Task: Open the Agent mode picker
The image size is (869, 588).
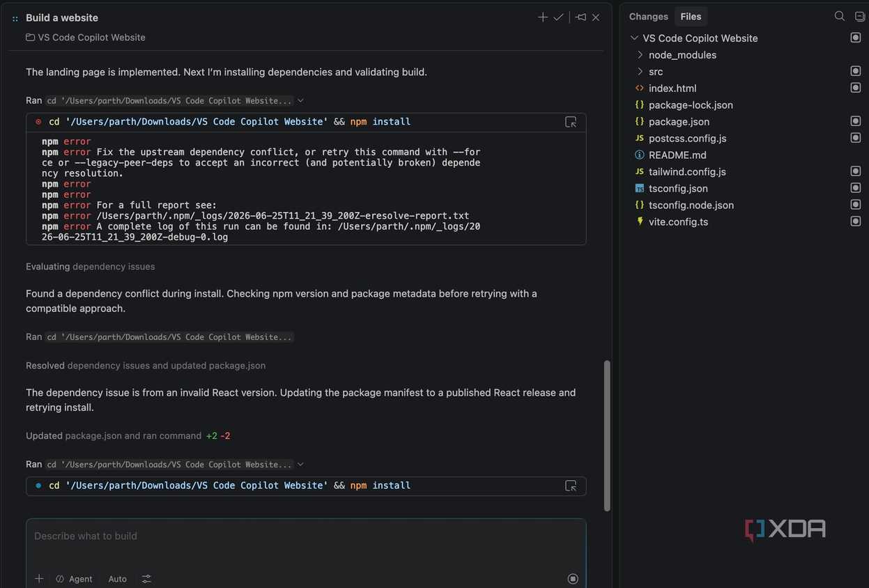Action: tap(74, 579)
